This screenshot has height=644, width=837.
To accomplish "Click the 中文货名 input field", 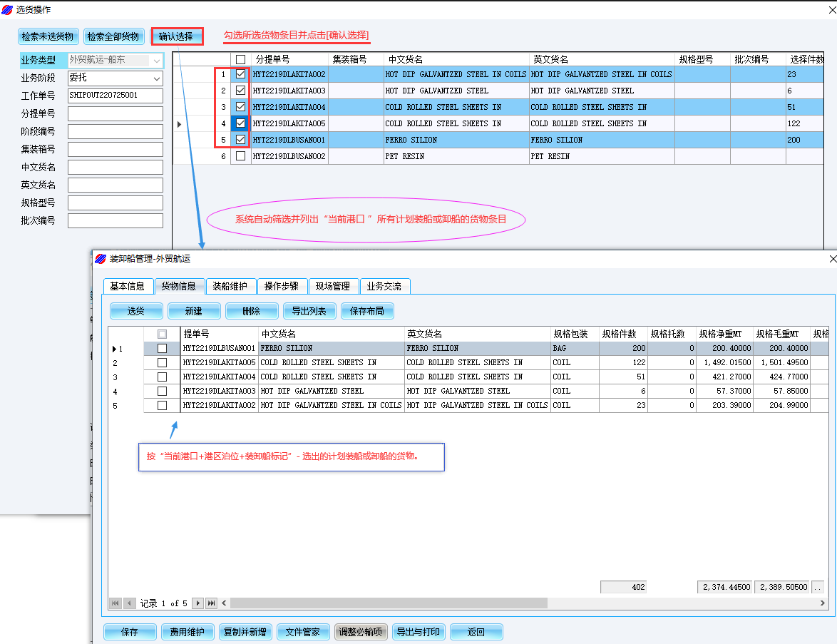I will point(115,168).
